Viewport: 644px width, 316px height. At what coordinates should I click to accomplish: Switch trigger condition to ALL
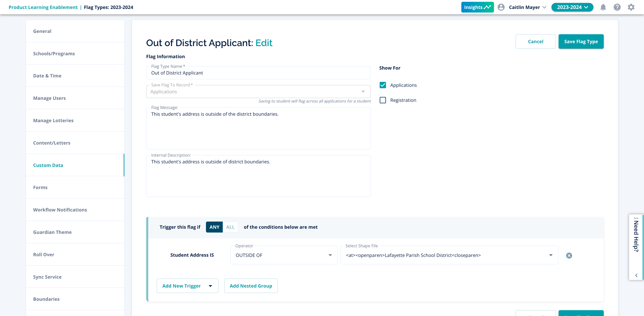[x=230, y=227]
